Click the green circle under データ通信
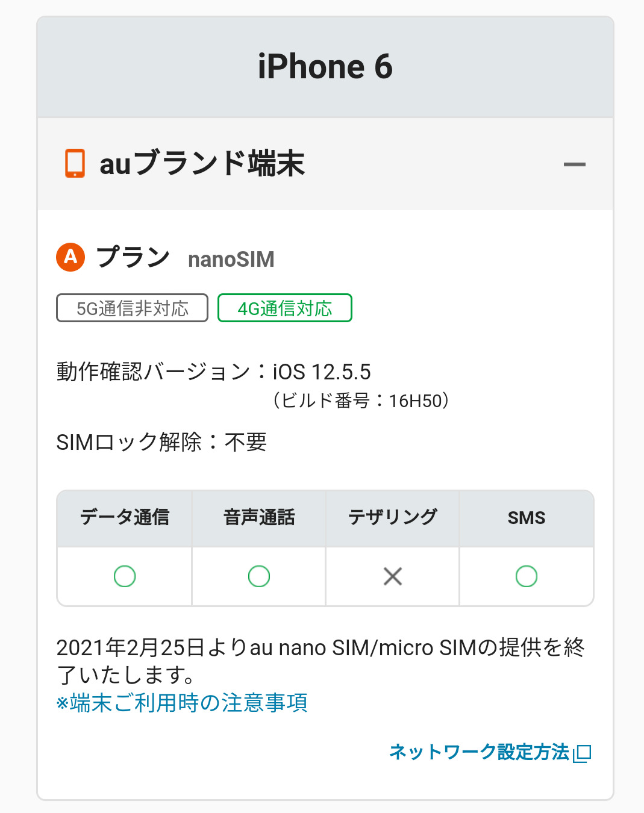Image resolution: width=644 pixels, height=813 pixels. (x=125, y=576)
